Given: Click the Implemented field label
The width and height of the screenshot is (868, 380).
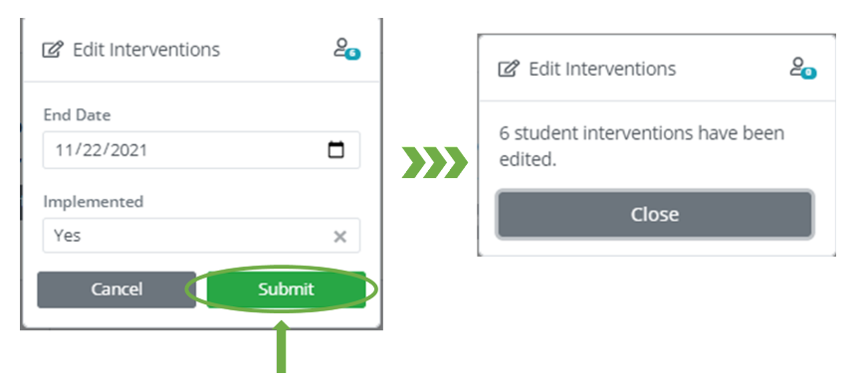Looking at the screenshot, I should (94, 202).
